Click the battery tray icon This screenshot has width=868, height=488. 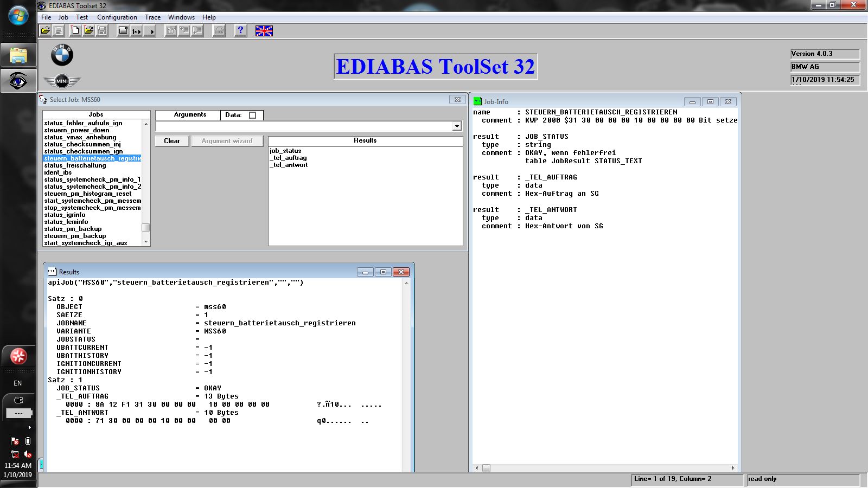[x=28, y=441]
